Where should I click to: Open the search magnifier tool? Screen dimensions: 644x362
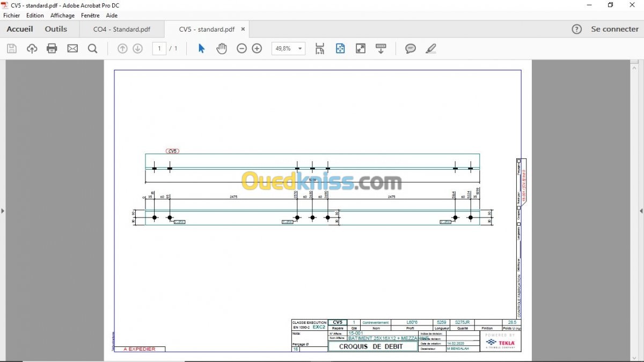(x=92, y=48)
